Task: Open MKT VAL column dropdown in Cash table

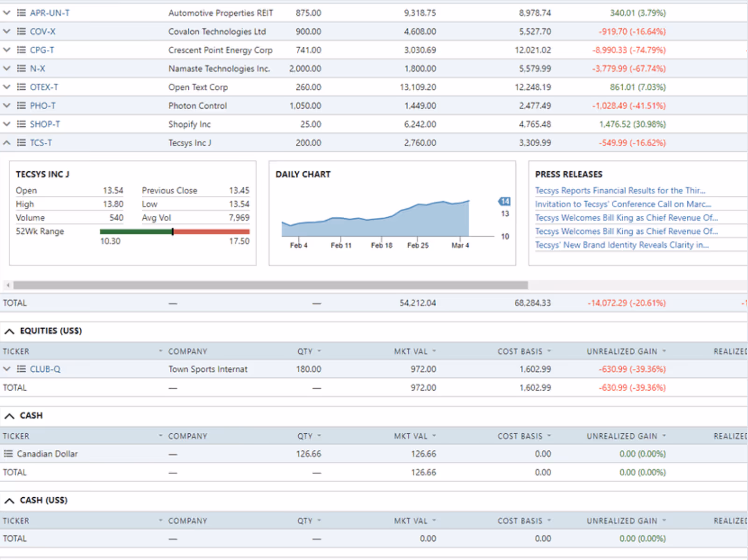Action: (434, 436)
